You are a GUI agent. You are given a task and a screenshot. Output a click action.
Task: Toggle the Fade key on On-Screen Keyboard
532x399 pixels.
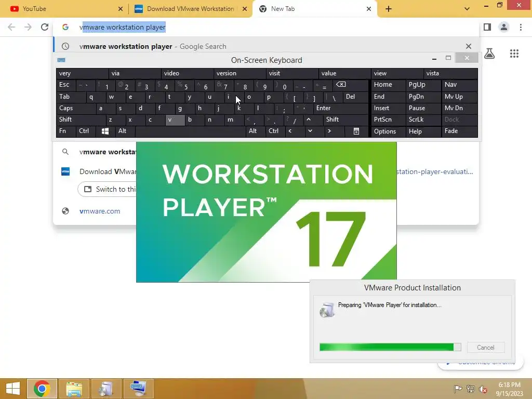459,131
